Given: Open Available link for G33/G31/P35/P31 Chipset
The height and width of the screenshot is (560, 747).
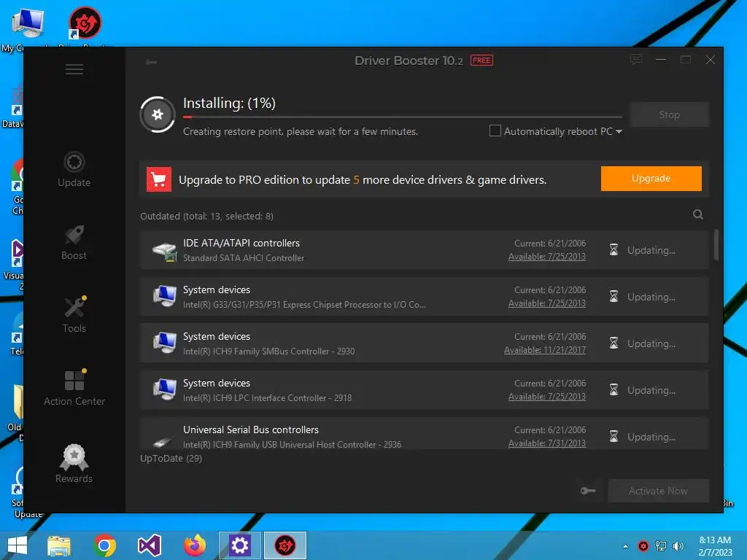Looking at the screenshot, I should click(547, 303).
